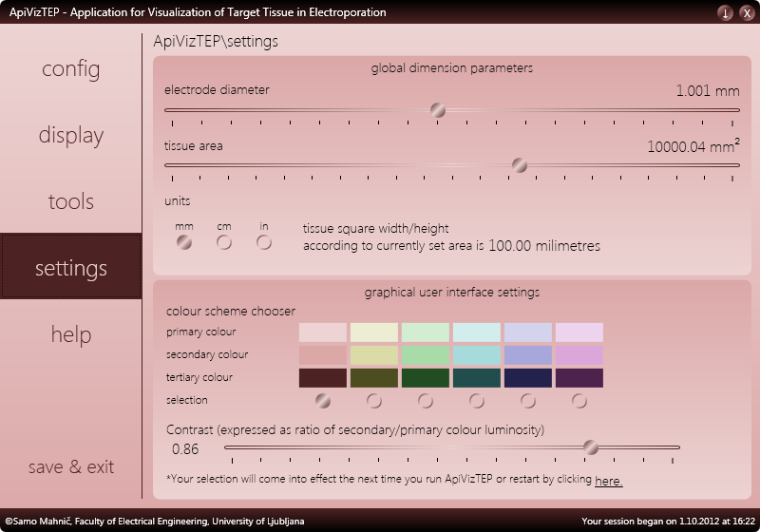Viewport: 760px width, 532px height.
Task: Open the help section
Action: tap(70, 334)
